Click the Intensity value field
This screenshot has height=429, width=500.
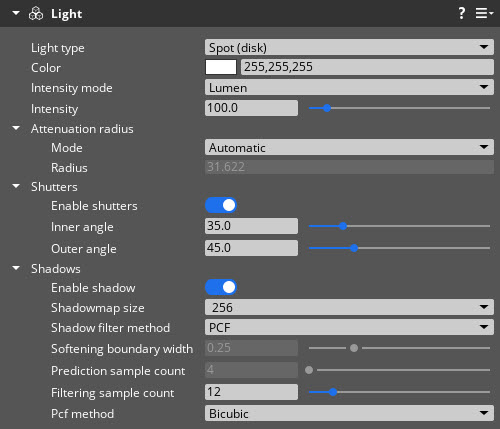pyautogui.click(x=251, y=108)
